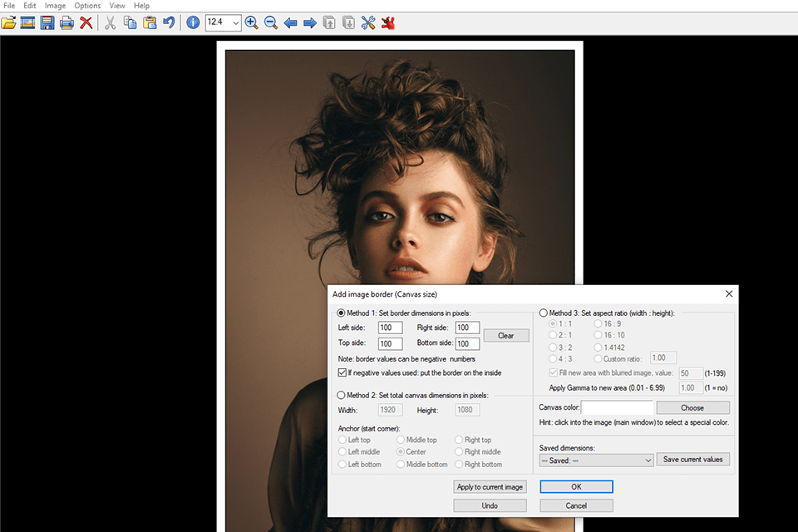The height and width of the screenshot is (532, 798).
Task: Click Apply to current image button
Action: point(490,486)
